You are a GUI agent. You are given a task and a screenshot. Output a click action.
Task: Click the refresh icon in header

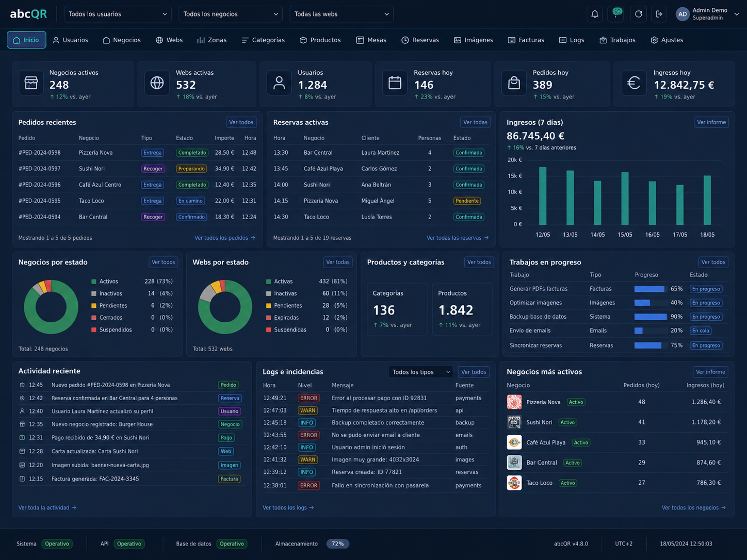coord(638,14)
